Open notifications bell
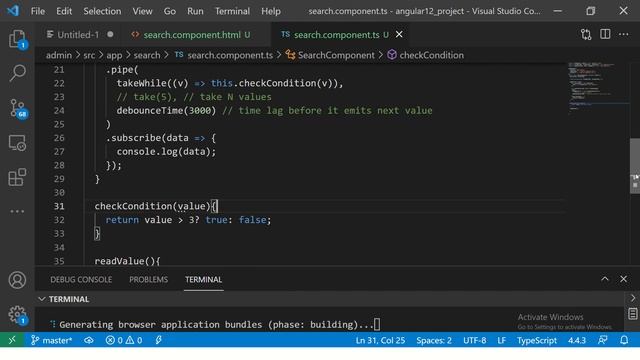This screenshot has height=360, width=640. [x=624, y=340]
